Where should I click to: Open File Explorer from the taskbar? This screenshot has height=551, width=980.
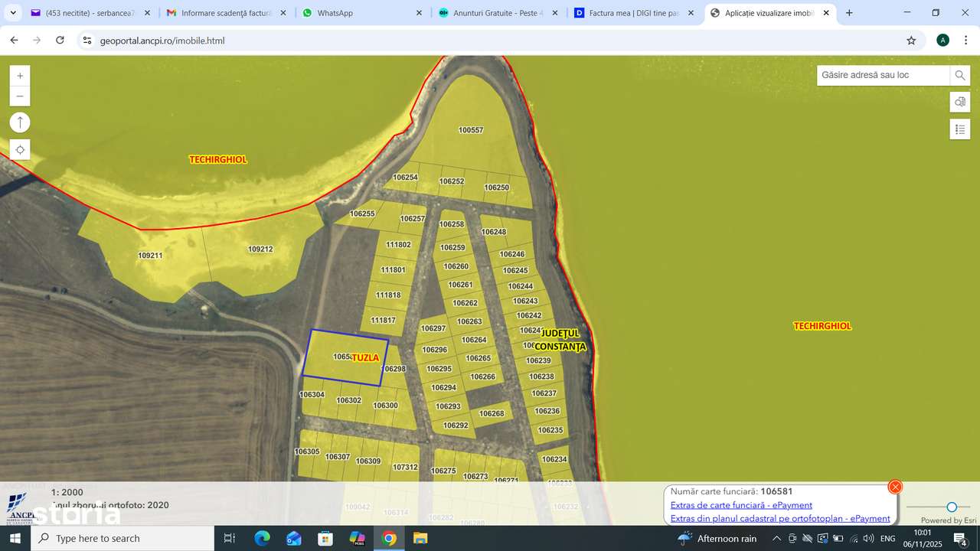point(420,538)
